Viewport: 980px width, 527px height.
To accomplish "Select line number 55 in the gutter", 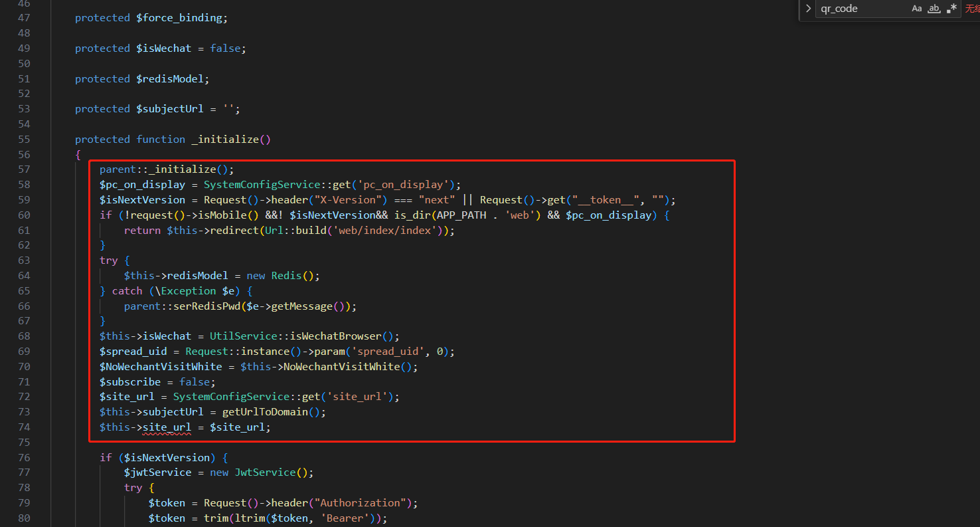I will (x=24, y=140).
